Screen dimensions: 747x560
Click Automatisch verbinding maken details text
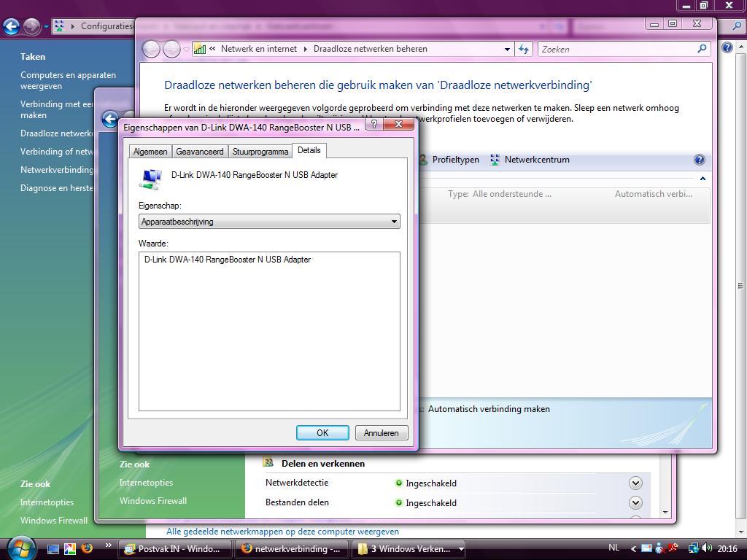pos(489,409)
